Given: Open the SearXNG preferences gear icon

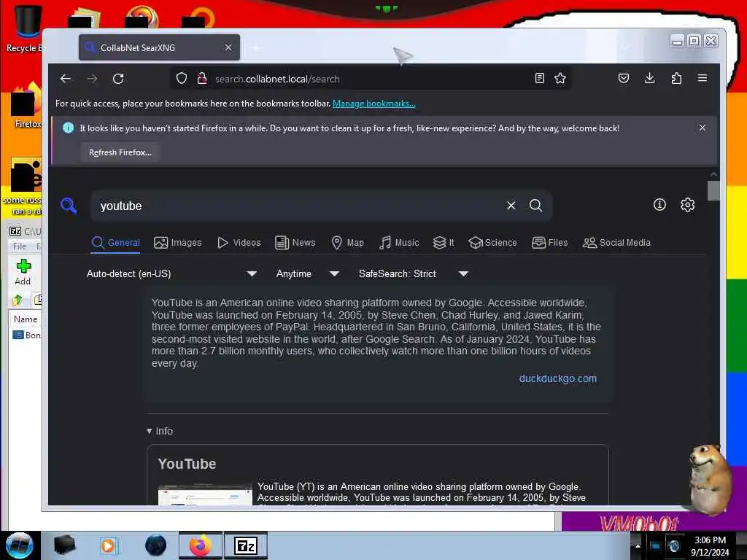Looking at the screenshot, I should 687,205.
